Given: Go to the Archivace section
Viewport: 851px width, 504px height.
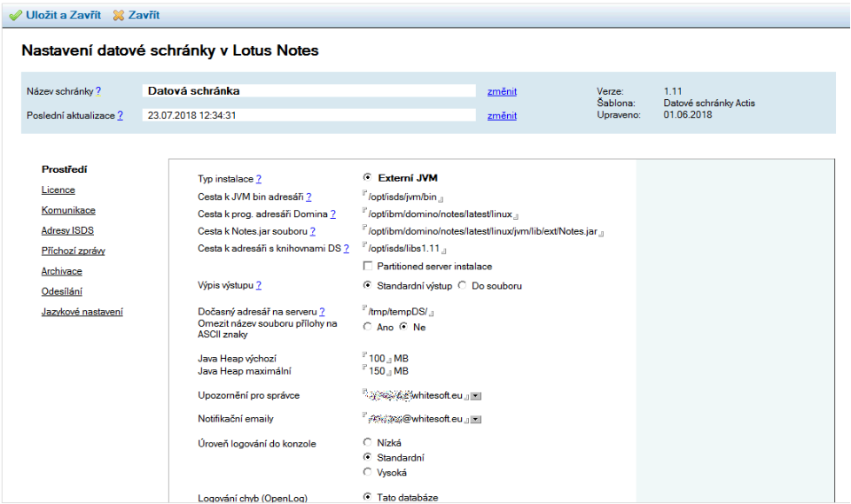Looking at the screenshot, I should click(x=61, y=271).
